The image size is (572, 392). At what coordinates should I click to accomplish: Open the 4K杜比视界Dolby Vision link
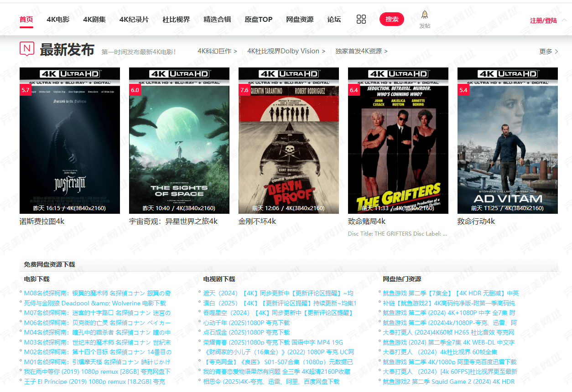tap(286, 51)
